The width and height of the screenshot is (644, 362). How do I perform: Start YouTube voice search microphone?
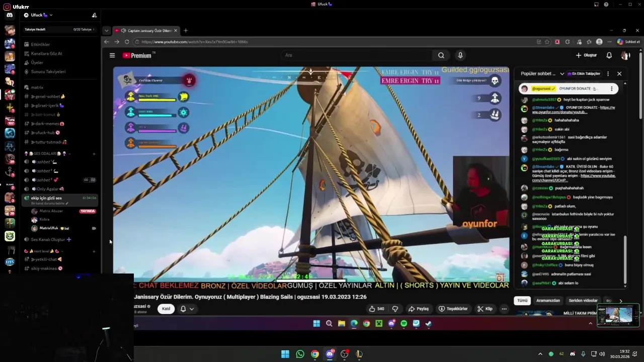coord(460,55)
